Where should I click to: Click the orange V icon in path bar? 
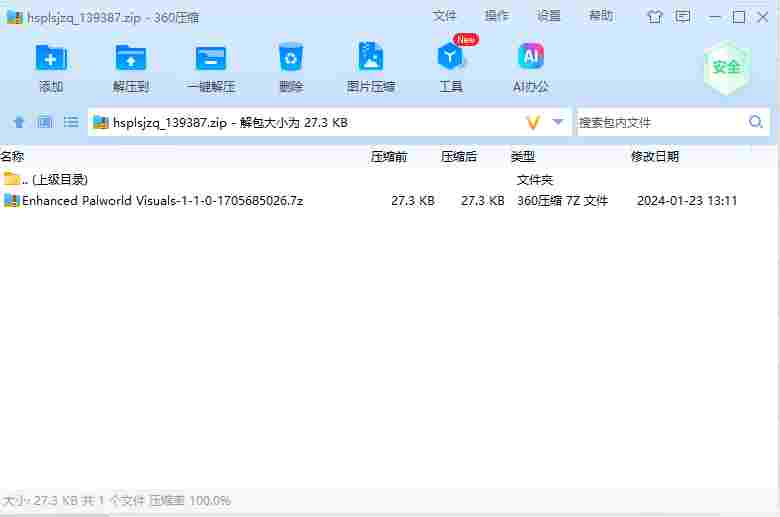coord(533,122)
